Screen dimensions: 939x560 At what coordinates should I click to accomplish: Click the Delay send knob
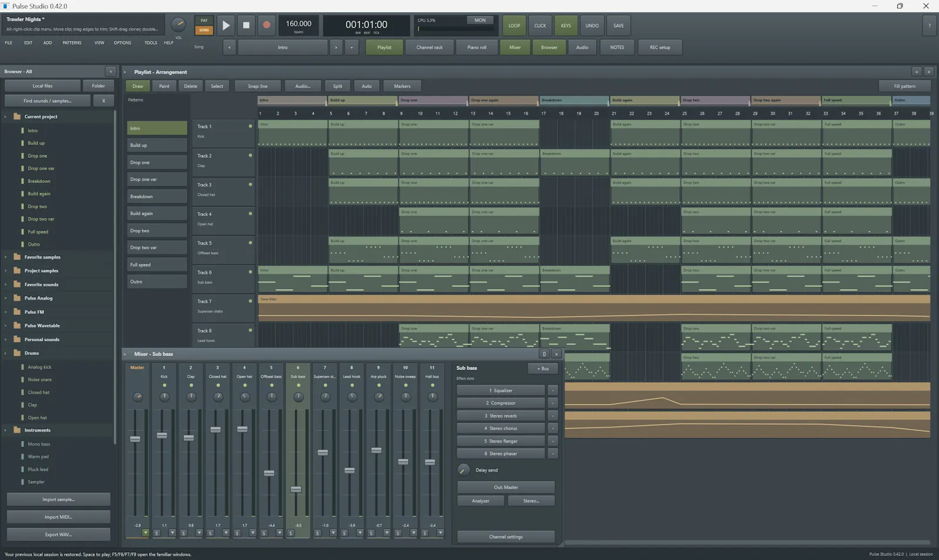(463, 470)
